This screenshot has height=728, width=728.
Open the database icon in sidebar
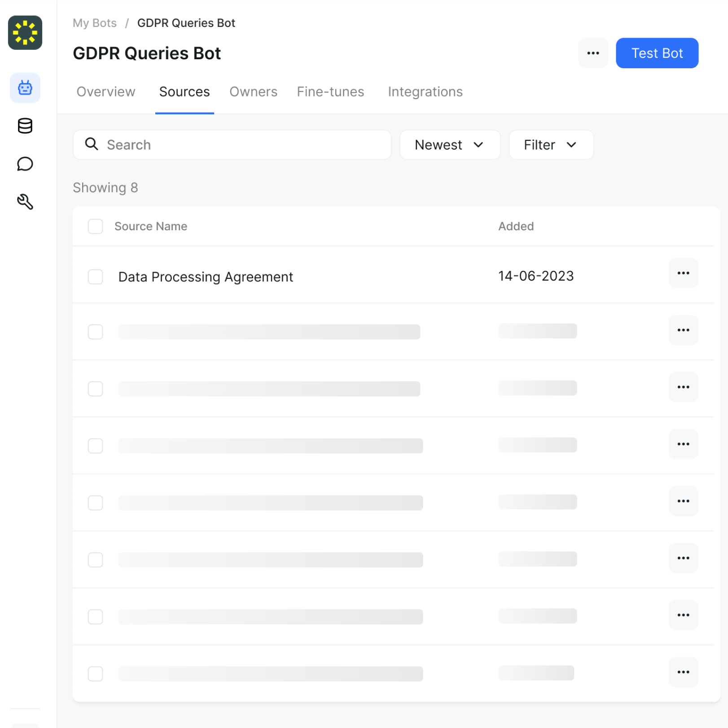25,126
